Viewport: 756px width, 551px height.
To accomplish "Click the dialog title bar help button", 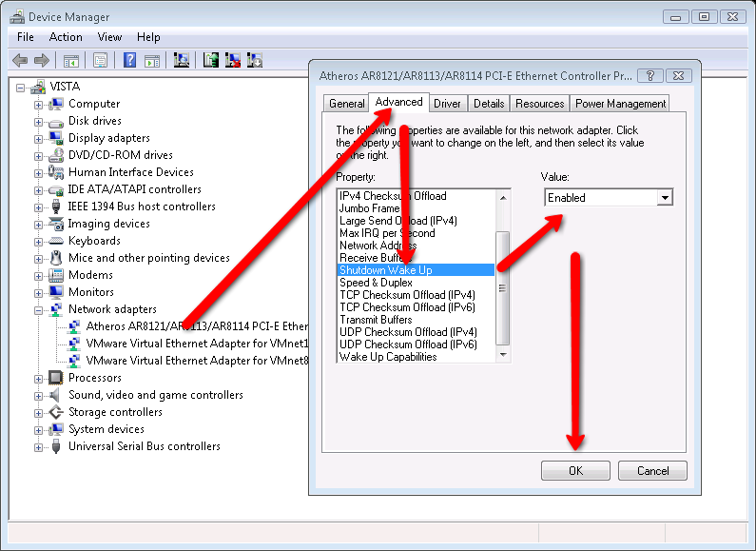I will point(649,75).
